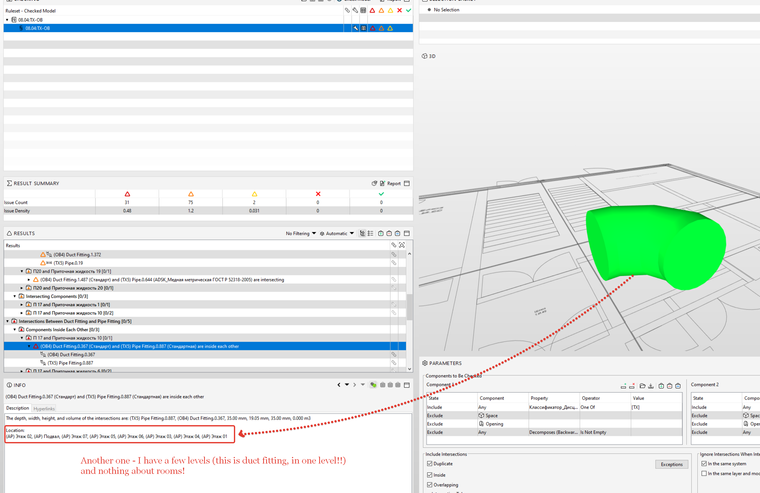Select (ОВ4) Duct Fitting.0.367 result item
Image resolution: width=760 pixels, height=493 pixels.
pos(71,355)
